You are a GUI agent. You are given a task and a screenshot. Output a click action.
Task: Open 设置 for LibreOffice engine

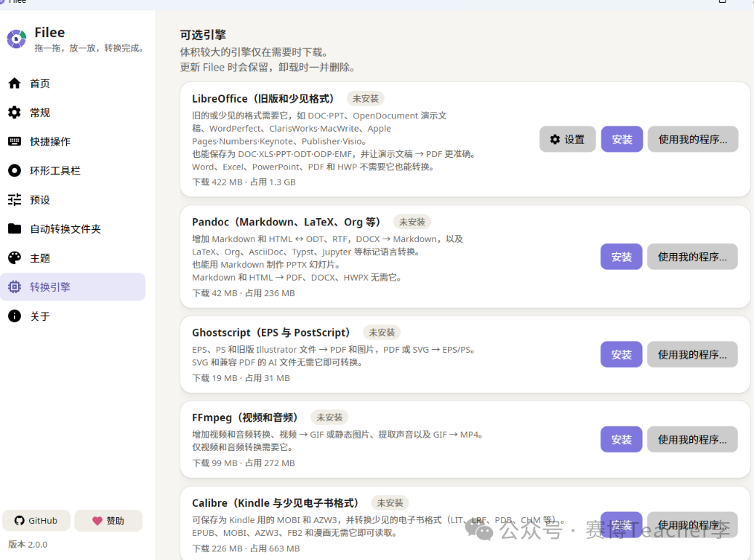click(x=567, y=140)
